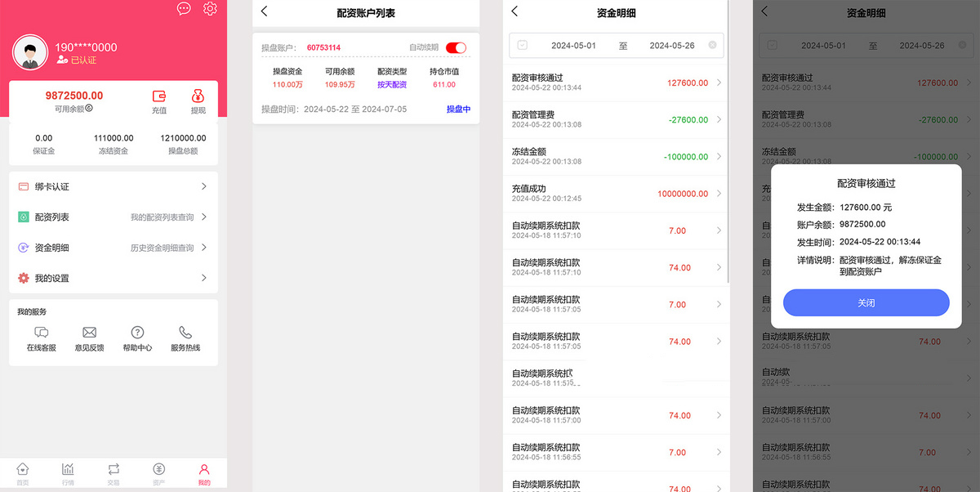Select the 行情 market chart icon
This screenshot has width=980, height=492.
[x=68, y=472]
